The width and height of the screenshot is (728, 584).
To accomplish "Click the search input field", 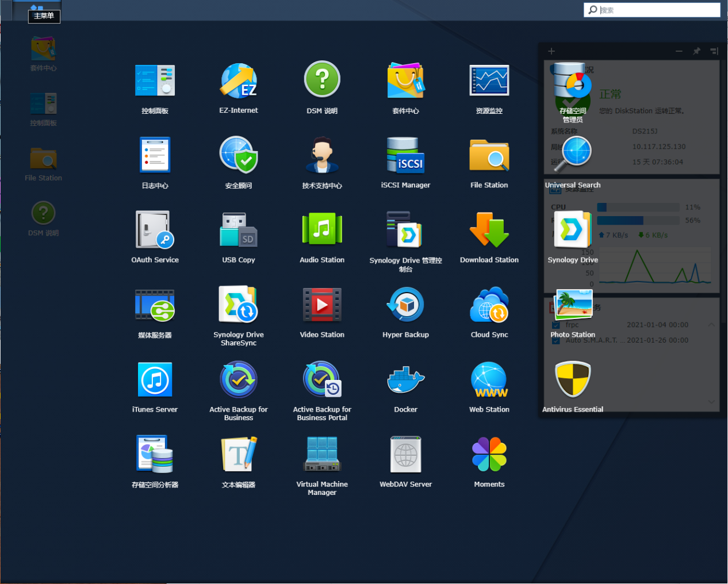I will pos(657,10).
